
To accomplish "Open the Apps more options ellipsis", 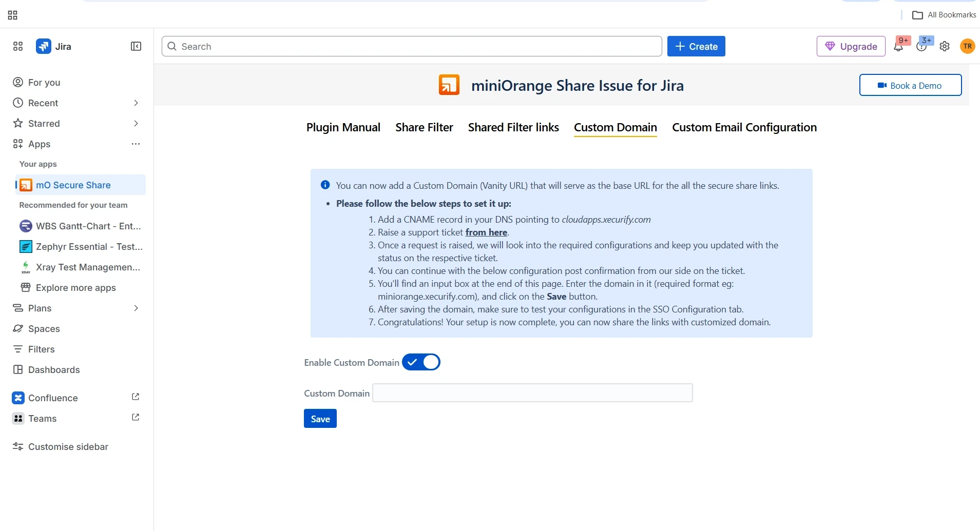I will (136, 144).
